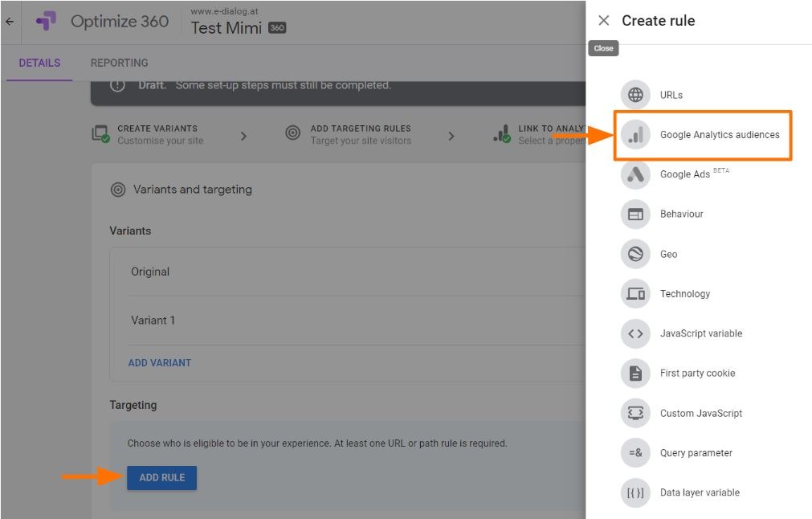Select the Technology devices icon
This screenshot has height=519, width=812.
635,294
